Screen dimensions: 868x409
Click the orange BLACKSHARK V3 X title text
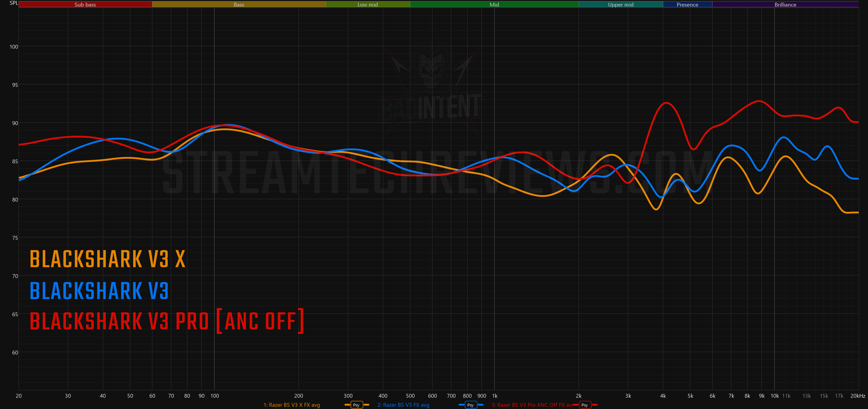[x=108, y=259]
